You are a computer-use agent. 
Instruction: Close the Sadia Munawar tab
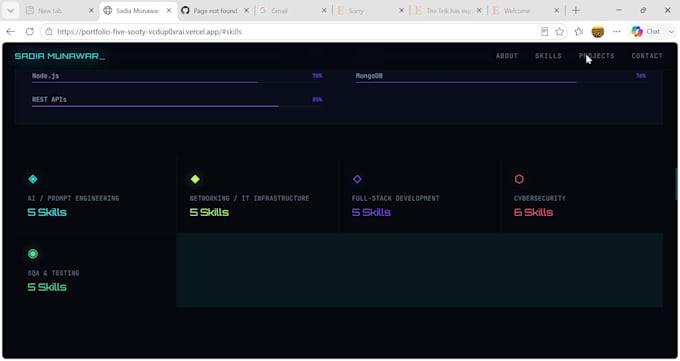coord(169,10)
